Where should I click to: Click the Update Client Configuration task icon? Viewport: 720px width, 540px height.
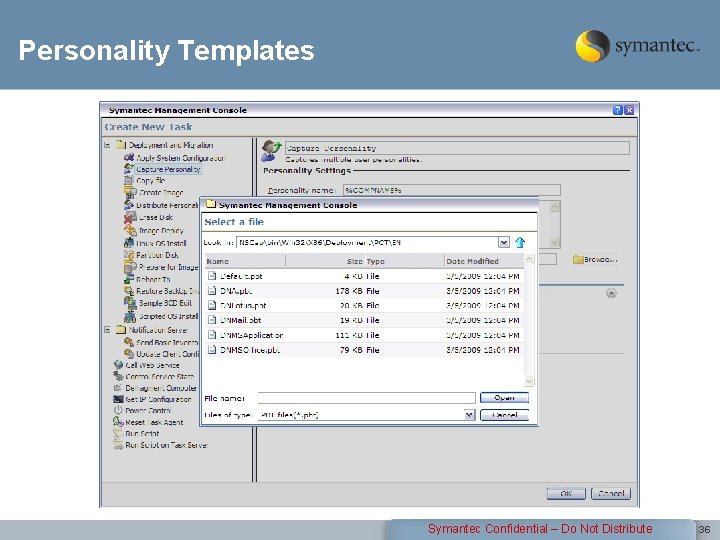(129, 354)
